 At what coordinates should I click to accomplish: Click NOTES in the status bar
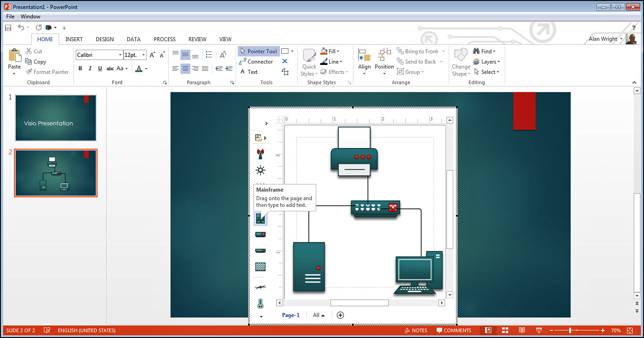pos(416,330)
